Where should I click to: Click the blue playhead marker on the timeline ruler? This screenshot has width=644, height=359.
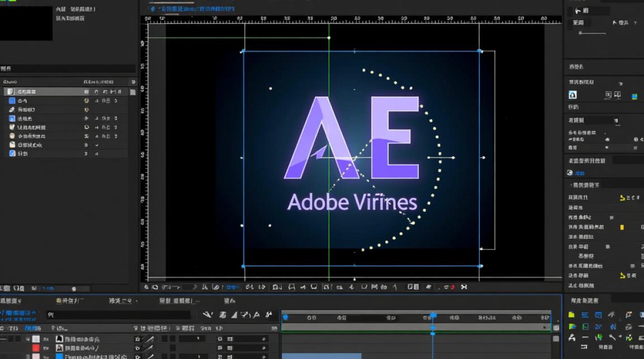[433, 316]
